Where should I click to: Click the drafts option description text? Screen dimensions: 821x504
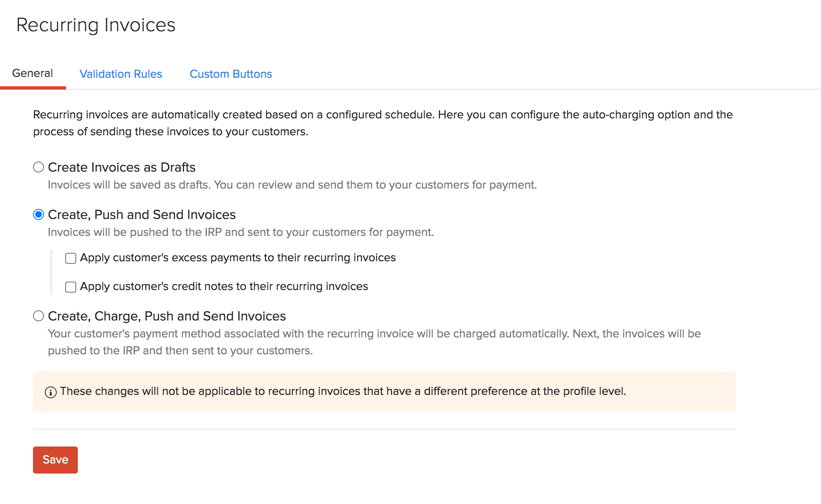tap(292, 185)
